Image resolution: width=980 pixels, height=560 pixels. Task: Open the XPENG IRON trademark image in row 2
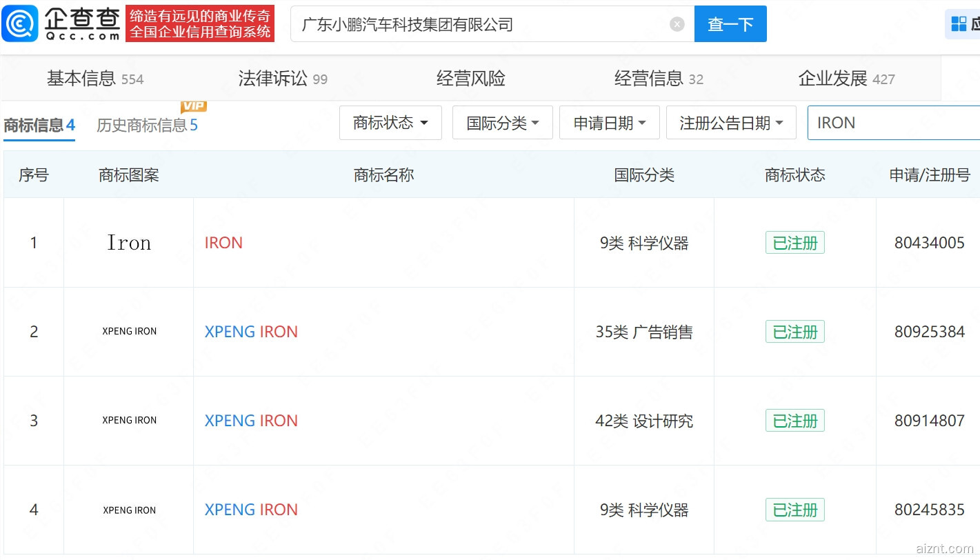pyautogui.click(x=129, y=331)
